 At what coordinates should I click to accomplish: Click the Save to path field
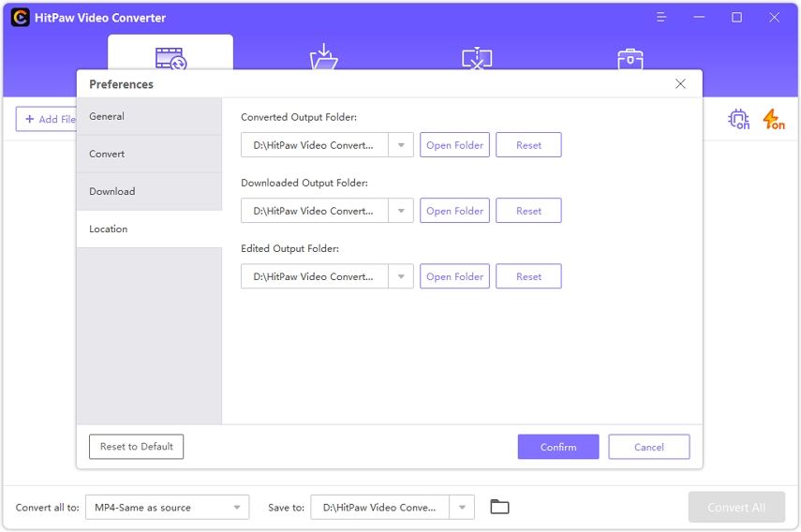[x=380, y=508]
